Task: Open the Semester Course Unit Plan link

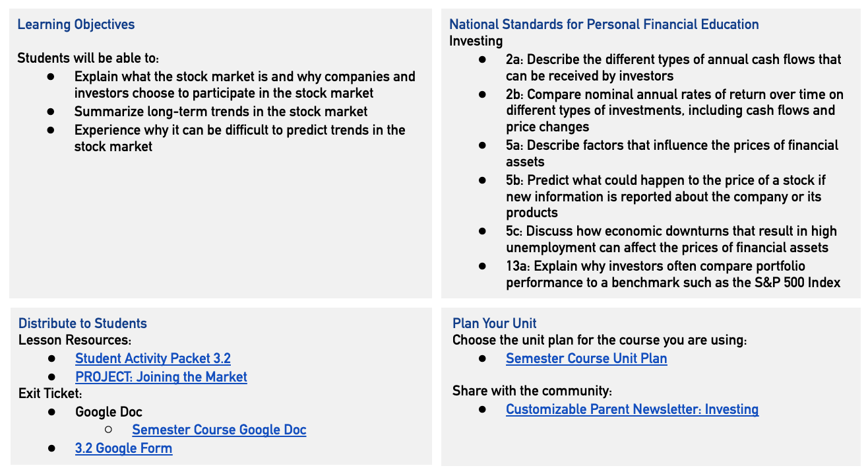Action: [586, 358]
